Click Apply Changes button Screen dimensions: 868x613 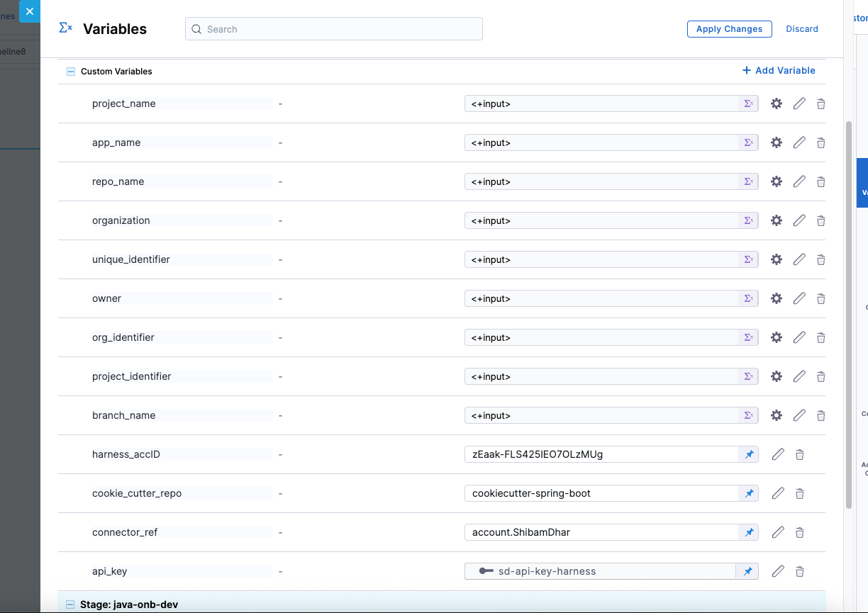[729, 29]
